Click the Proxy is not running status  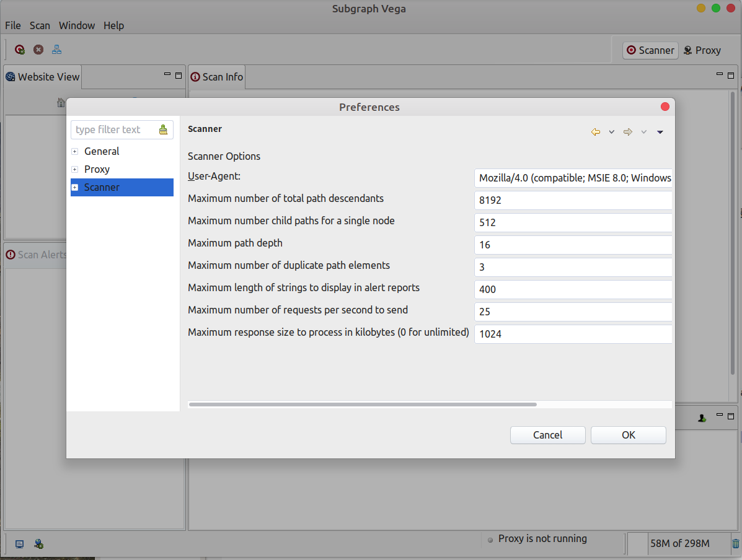click(x=542, y=539)
